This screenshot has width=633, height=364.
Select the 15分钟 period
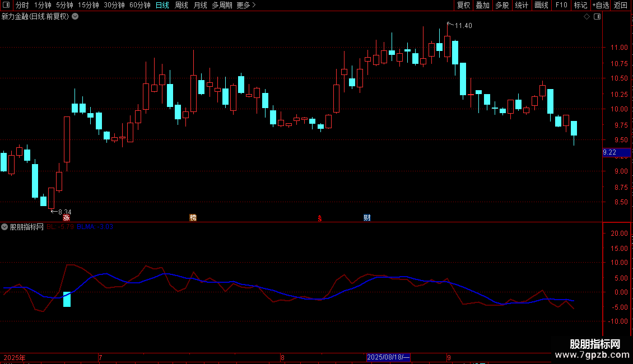pos(89,5)
